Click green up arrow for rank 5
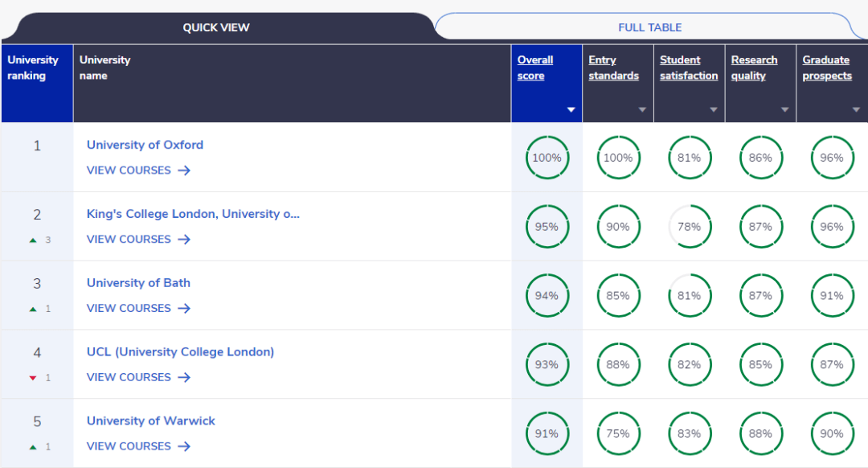 point(33,447)
